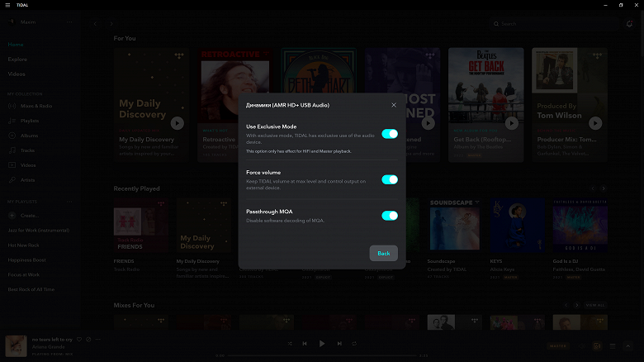Open Best Rock of All Time playlist
This screenshot has height=362, width=644.
click(x=31, y=289)
